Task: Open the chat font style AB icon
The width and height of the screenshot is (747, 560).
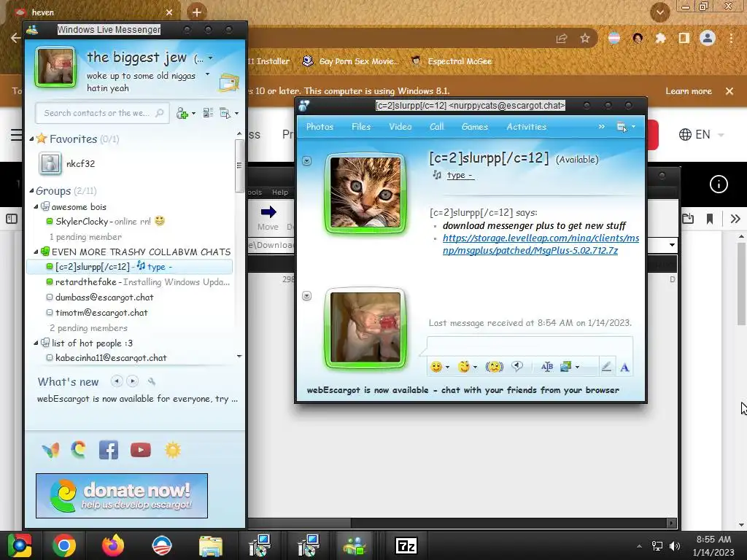Action: point(547,367)
